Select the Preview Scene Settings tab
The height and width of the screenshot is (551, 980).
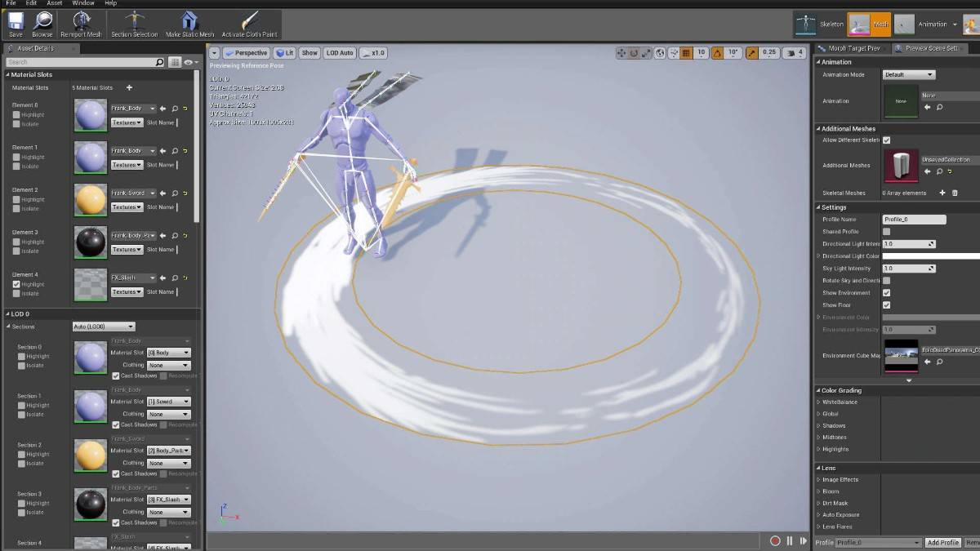click(931, 48)
